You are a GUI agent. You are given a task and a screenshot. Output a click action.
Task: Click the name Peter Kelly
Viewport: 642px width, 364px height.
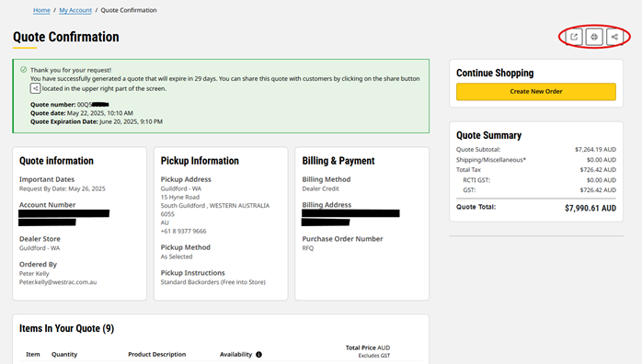tap(34, 274)
